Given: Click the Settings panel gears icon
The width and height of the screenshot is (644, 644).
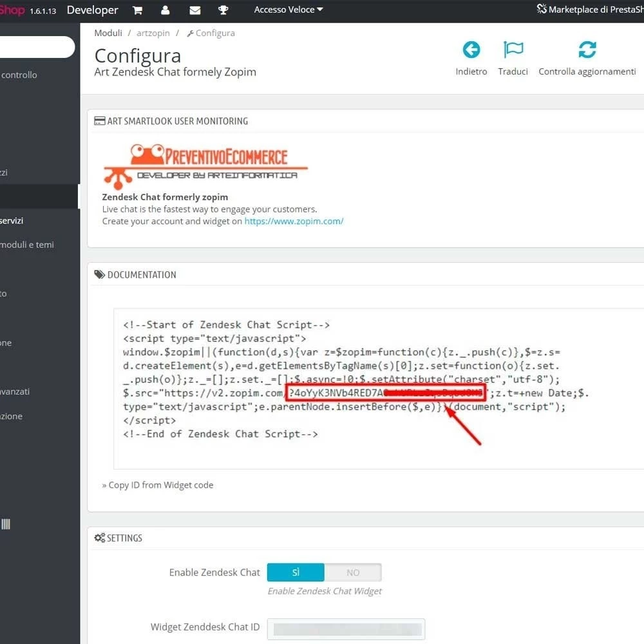Looking at the screenshot, I should click(x=99, y=538).
